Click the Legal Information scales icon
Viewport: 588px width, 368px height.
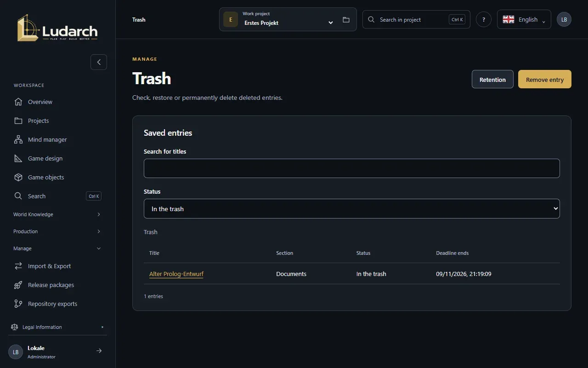click(14, 327)
